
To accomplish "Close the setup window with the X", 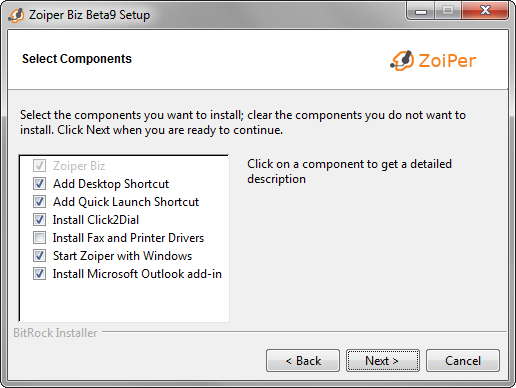I will (485, 10).
